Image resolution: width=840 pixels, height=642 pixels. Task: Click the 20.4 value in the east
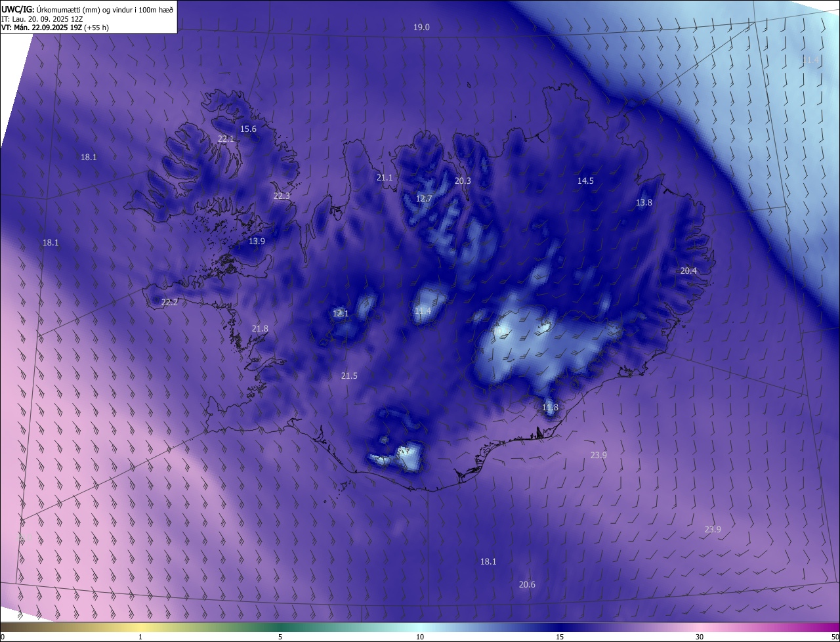(x=688, y=270)
